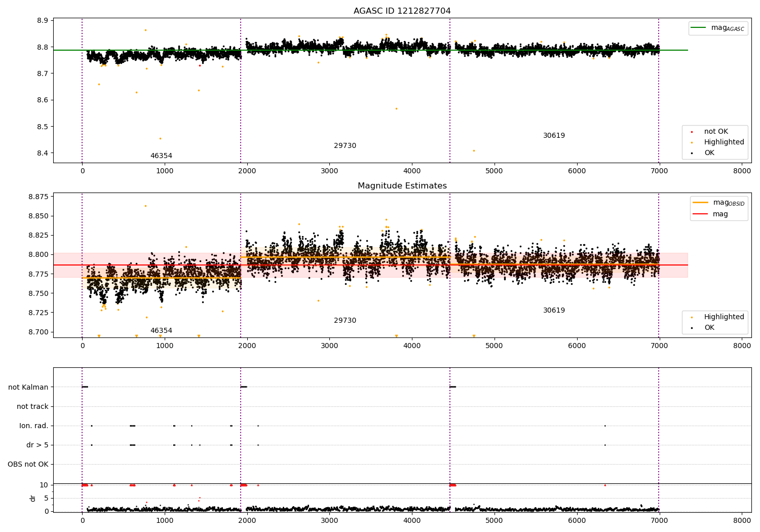Click the 8.4 y-axis tick in top plot
The width and height of the screenshot is (760, 532).
coord(43,153)
